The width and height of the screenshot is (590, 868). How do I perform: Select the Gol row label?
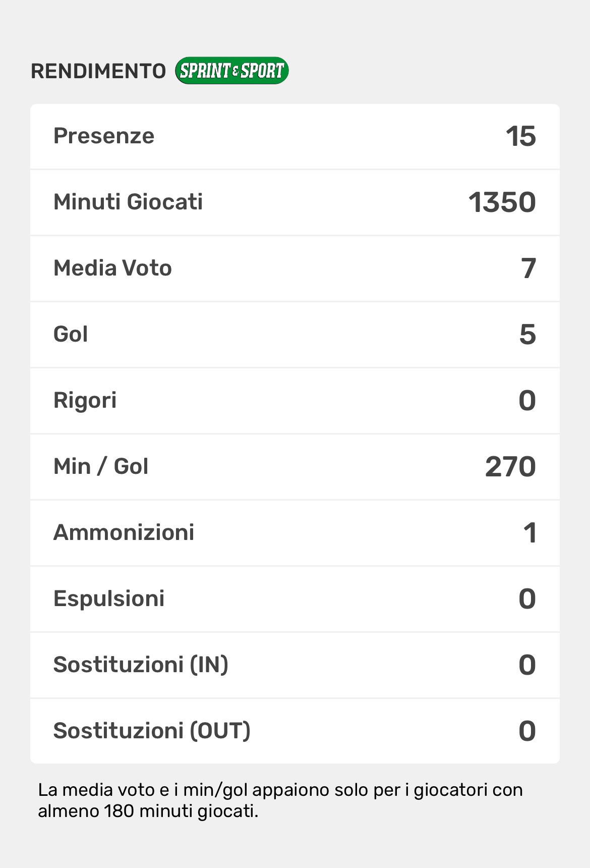71,334
